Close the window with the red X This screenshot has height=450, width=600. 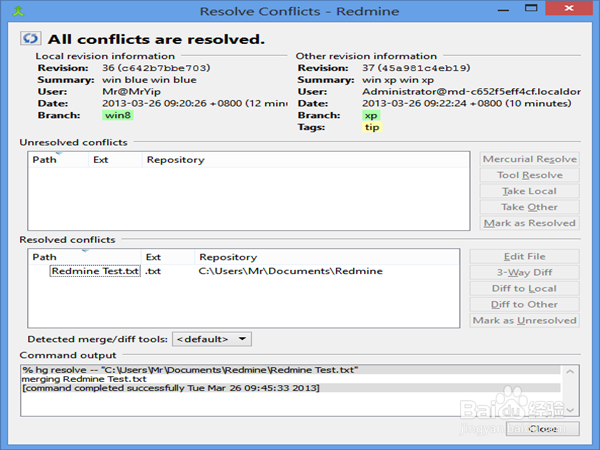(x=569, y=8)
